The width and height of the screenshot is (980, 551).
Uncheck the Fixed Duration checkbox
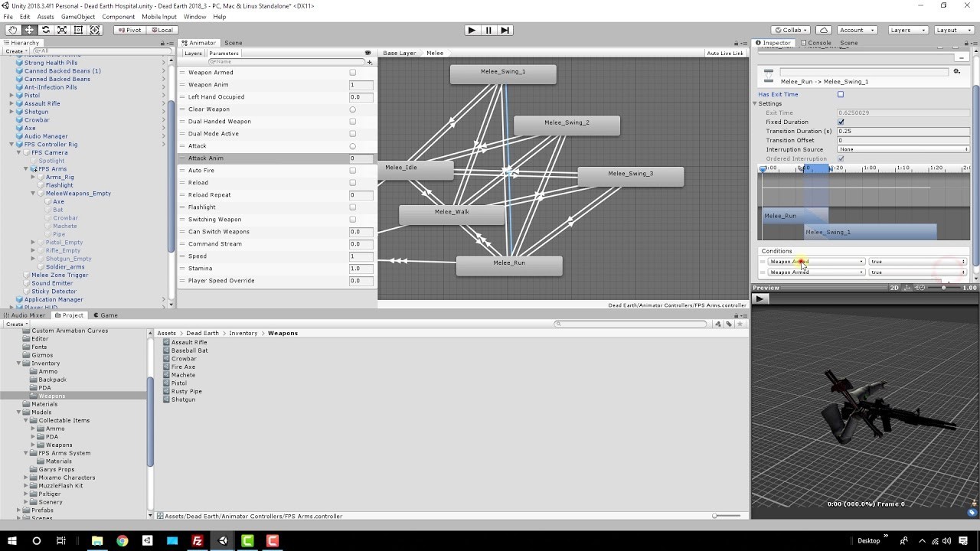click(x=841, y=122)
